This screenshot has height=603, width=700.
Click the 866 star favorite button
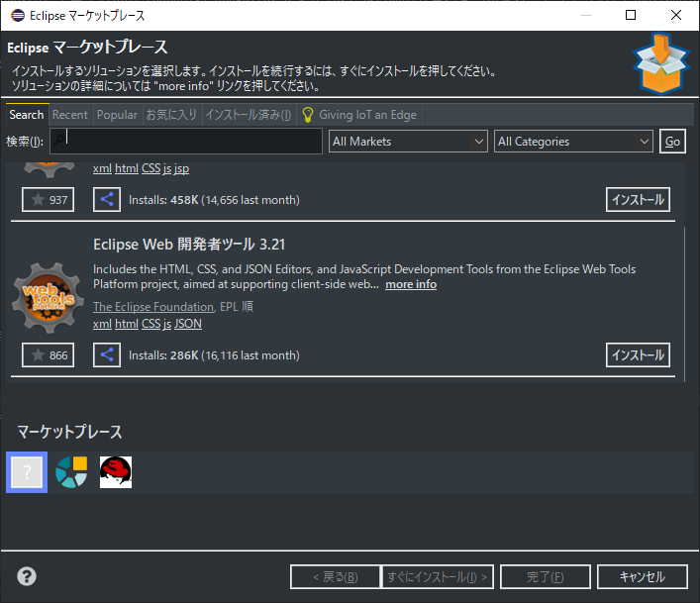tap(49, 355)
